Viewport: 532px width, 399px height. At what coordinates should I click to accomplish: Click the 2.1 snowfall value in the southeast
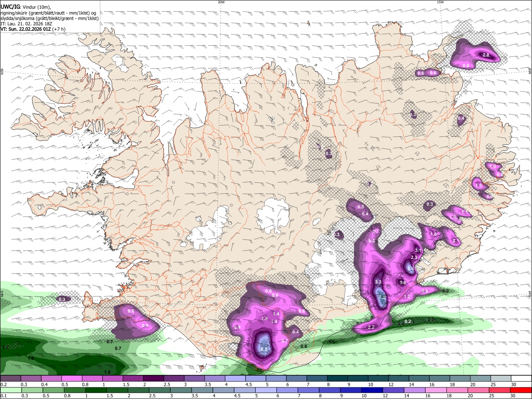pyautogui.click(x=456, y=241)
